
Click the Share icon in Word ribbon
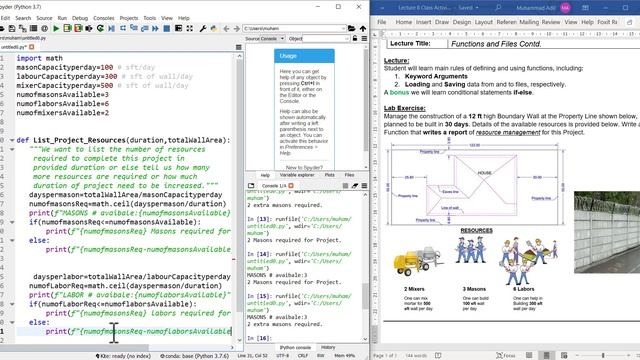pyautogui.click(x=629, y=22)
